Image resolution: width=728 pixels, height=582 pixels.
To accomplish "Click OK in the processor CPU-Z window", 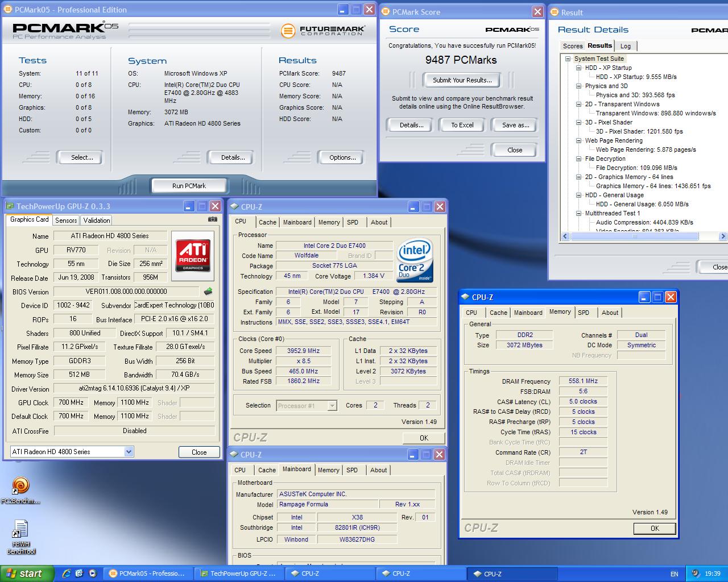I will click(x=424, y=438).
